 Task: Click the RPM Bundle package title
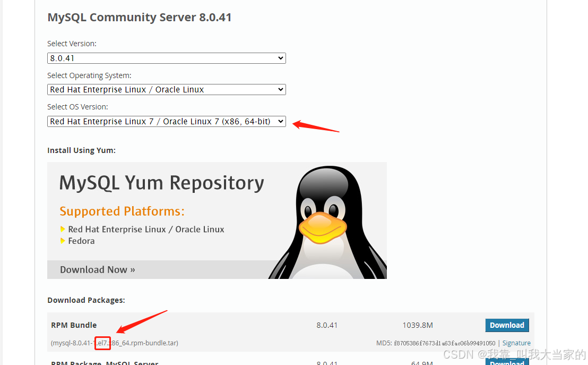click(x=74, y=325)
